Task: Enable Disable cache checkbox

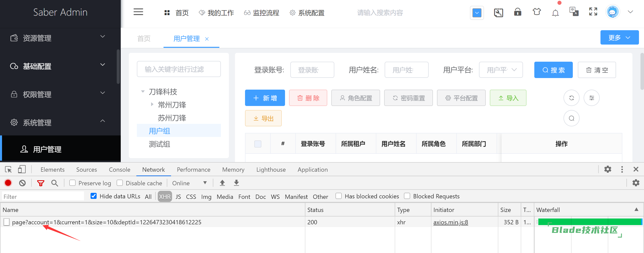Action: coord(120,183)
